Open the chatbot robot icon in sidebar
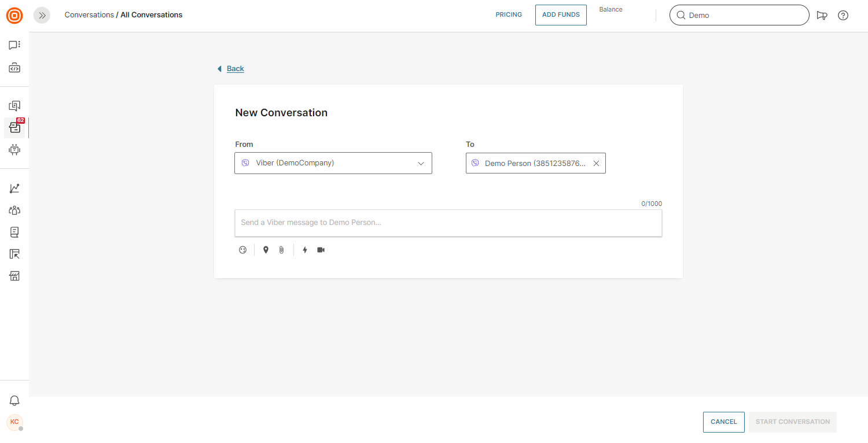 pos(14,150)
